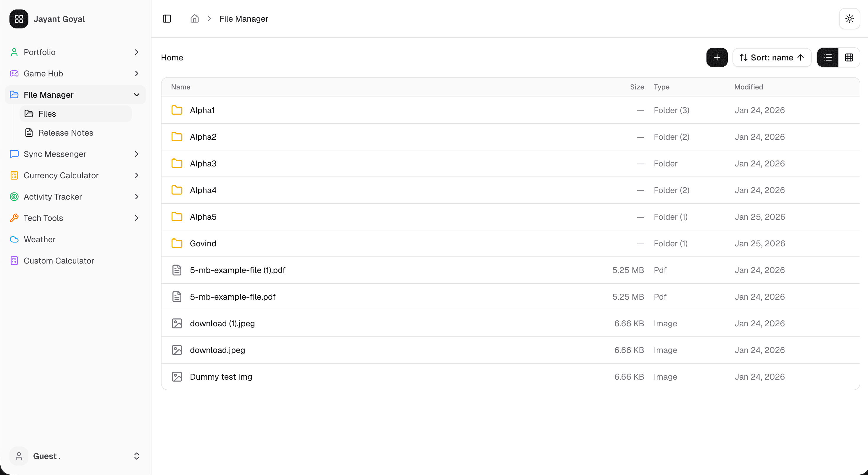Image resolution: width=868 pixels, height=475 pixels.
Task: Collapse the File Manager section chevron
Action: point(136,95)
